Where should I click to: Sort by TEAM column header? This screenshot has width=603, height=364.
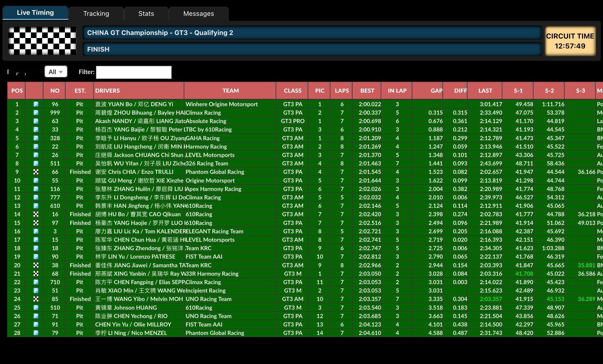click(x=230, y=91)
